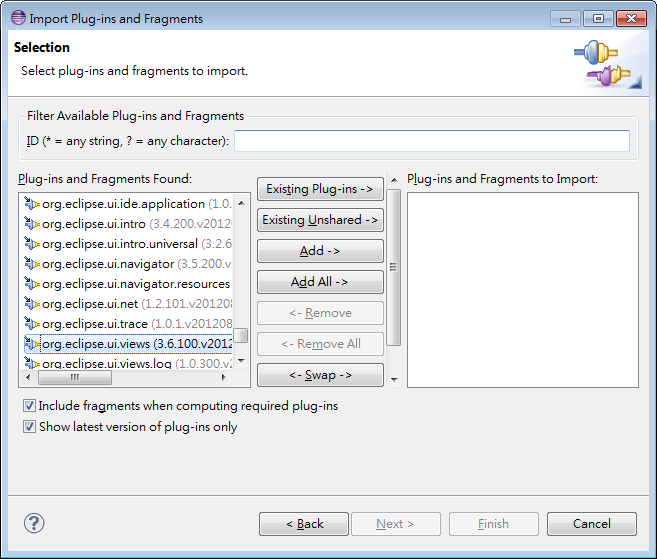This screenshot has width=657, height=559.
Task: Close the Import Plug-ins and Fragments dialog
Action: pos(631,19)
